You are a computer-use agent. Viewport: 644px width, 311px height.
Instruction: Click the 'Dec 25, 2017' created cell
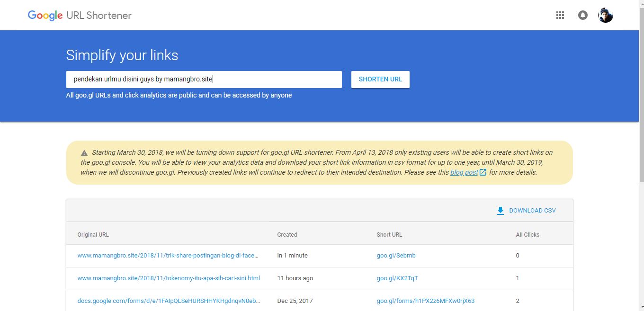[x=295, y=301]
